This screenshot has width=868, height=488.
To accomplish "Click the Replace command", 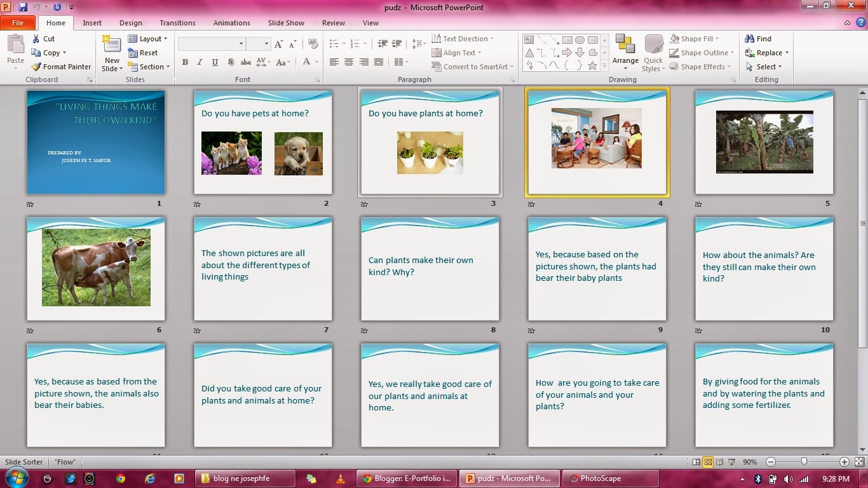I will [x=766, y=53].
